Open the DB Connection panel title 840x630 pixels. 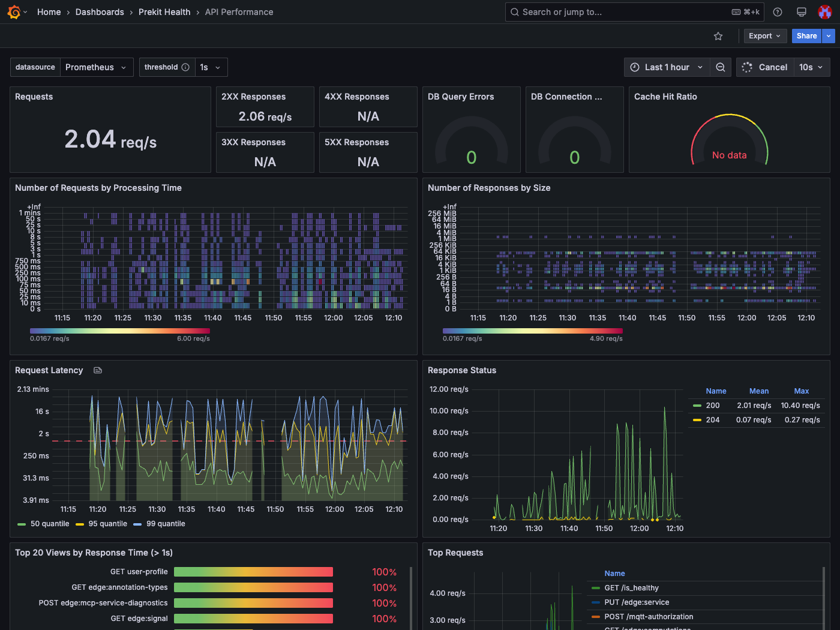(x=566, y=97)
